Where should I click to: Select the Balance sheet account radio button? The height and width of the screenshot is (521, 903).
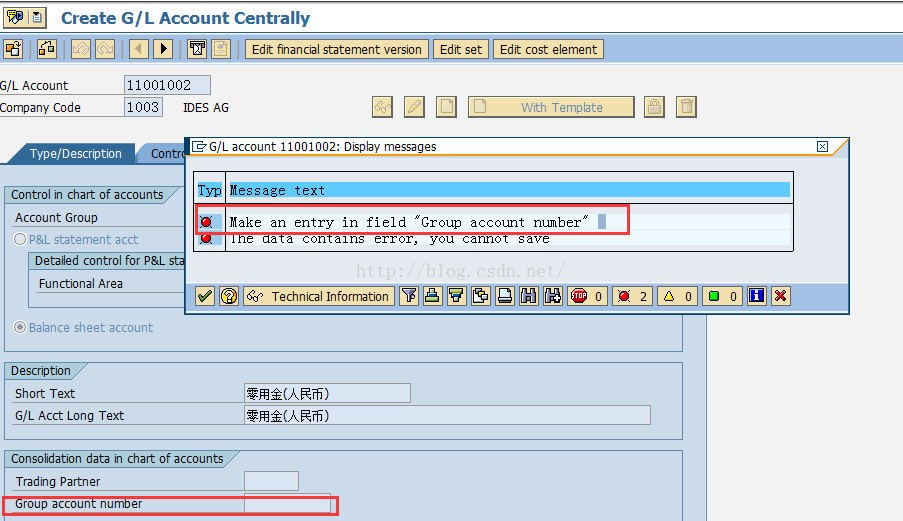20,328
